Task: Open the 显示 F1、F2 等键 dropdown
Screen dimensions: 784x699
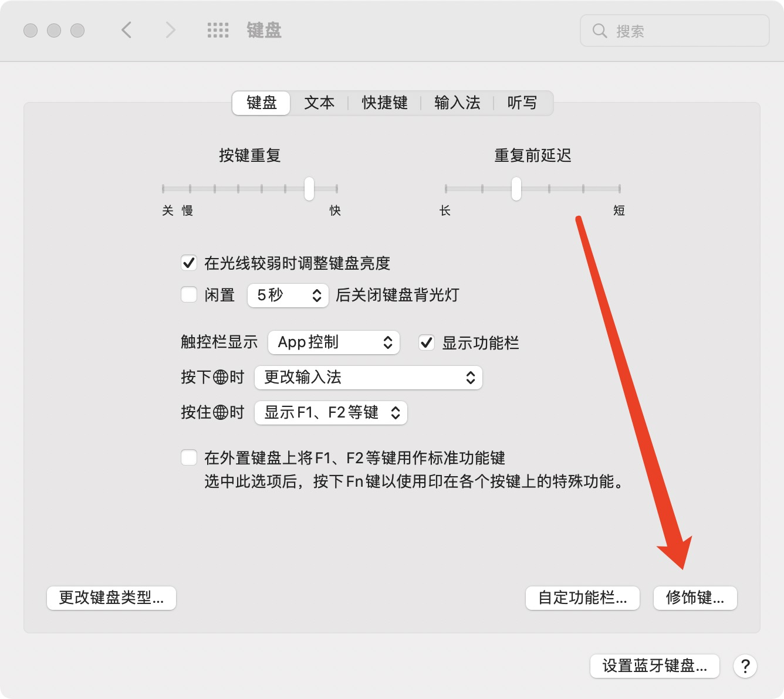Action: pyautogui.click(x=330, y=412)
